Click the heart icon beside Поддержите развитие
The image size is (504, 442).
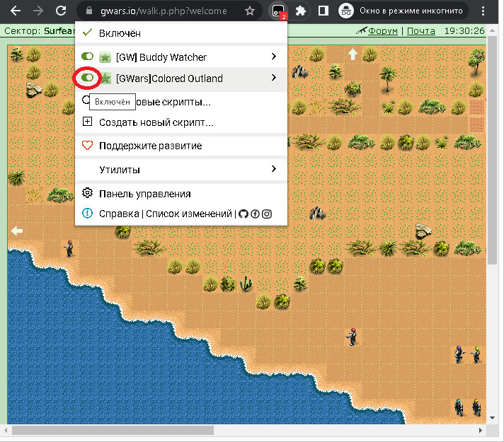(87, 146)
